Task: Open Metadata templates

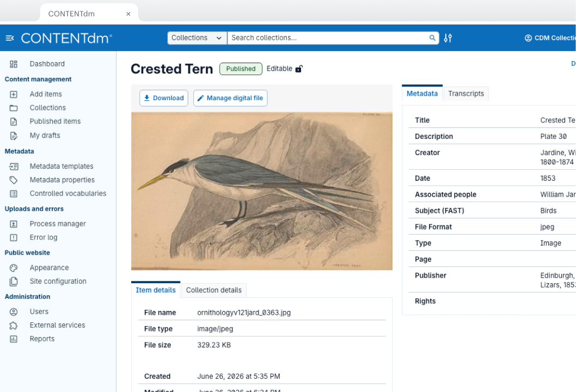Action: (62, 167)
